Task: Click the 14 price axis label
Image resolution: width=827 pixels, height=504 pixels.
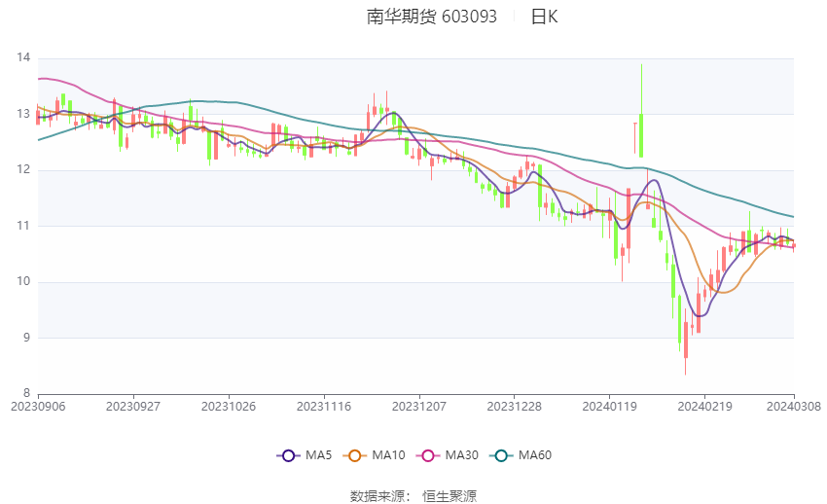Action: pos(23,57)
